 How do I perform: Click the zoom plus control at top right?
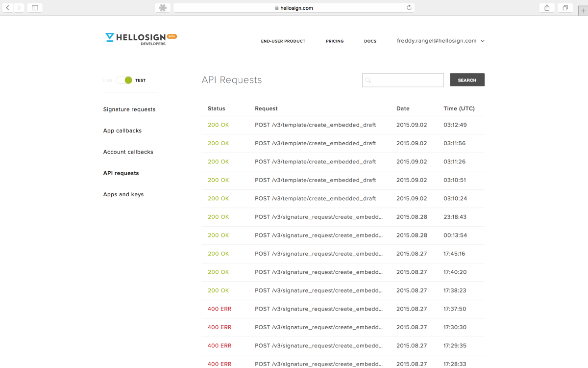582,10
